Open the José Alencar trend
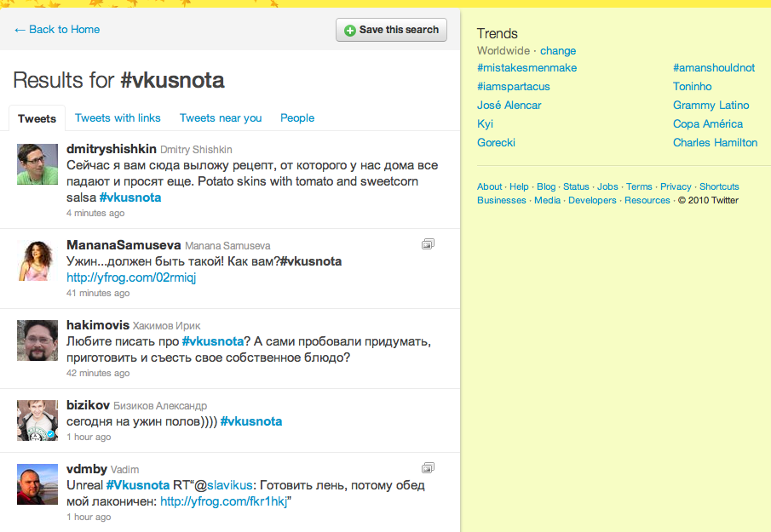This screenshot has height=532, width=771. coord(509,105)
